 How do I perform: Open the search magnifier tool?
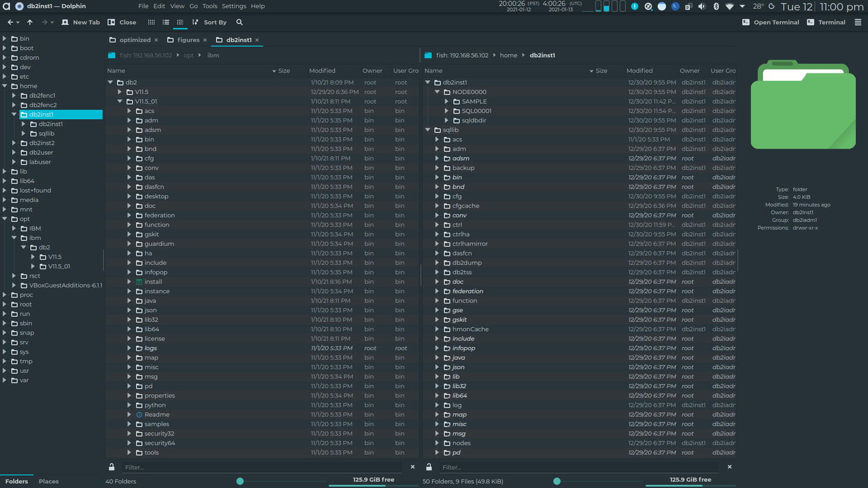[239, 22]
